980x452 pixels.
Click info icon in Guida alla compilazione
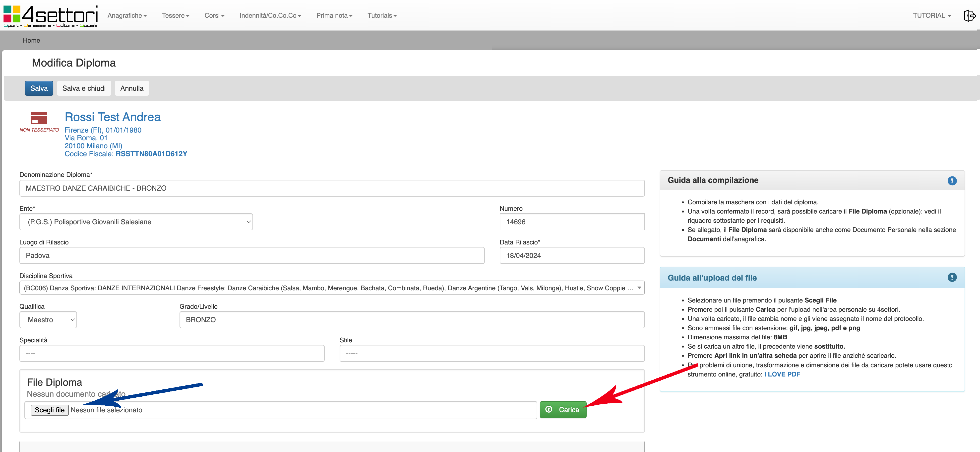[x=952, y=180]
